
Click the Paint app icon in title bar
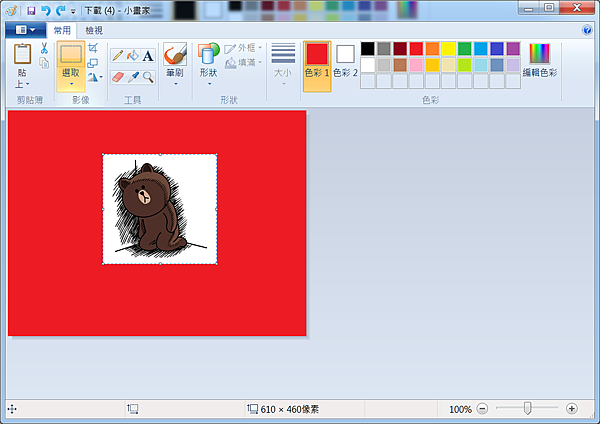[11, 11]
